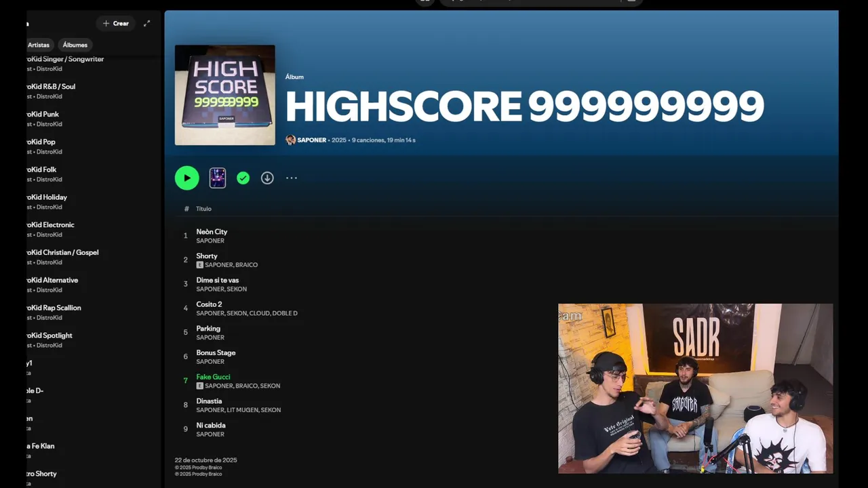Open the DistroKid Alternative playlist
Screen dimensions: 868x488
coord(94,285)
